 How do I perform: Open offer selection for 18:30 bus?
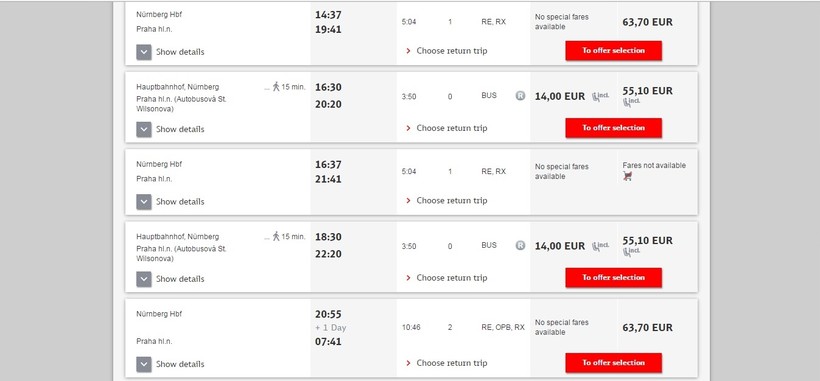[613, 278]
